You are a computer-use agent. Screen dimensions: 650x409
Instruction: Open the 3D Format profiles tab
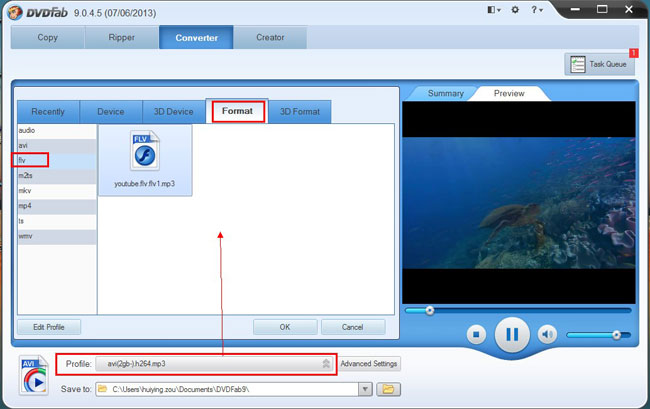pyautogui.click(x=300, y=111)
